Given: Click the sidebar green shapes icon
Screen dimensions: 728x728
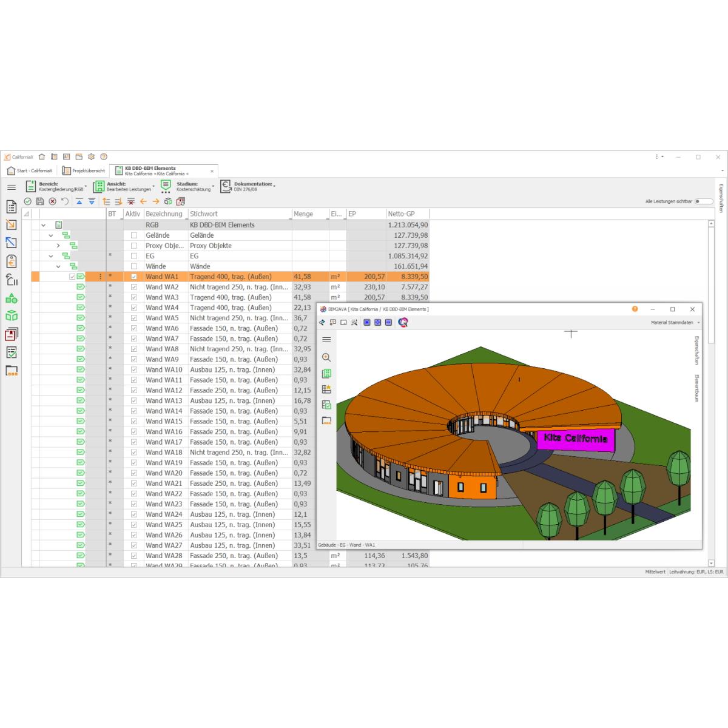Looking at the screenshot, I should 12,298.
